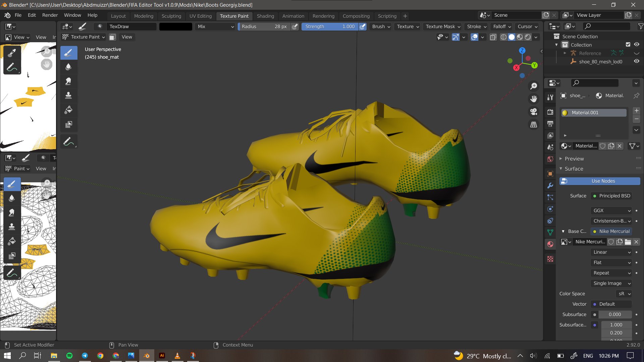The image size is (644, 362).
Task: Open the Output properties tab
Action: (550, 124)
